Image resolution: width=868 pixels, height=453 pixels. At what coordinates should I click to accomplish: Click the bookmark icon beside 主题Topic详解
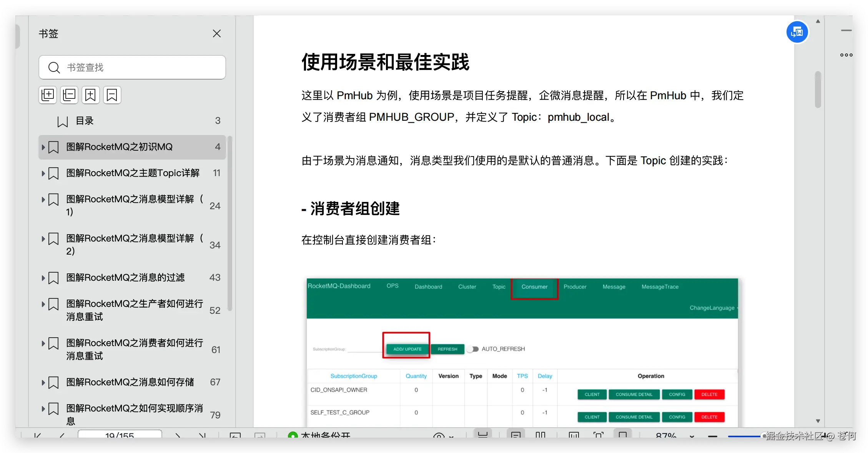53,173
